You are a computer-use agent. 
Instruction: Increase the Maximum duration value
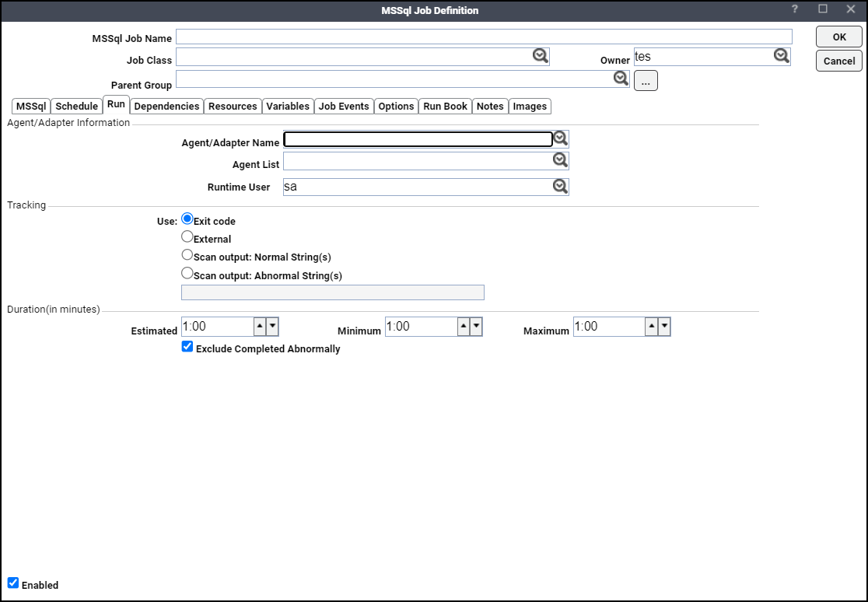(652, 327)
